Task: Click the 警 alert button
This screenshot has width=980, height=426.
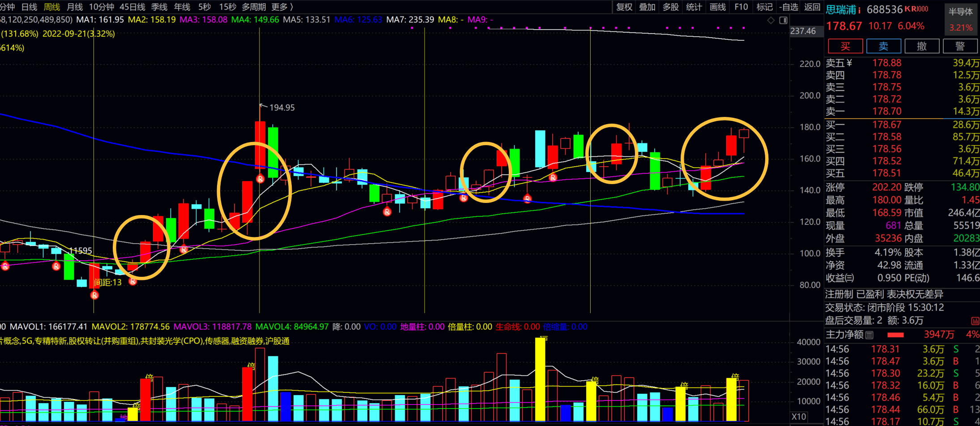Action: 960,46
